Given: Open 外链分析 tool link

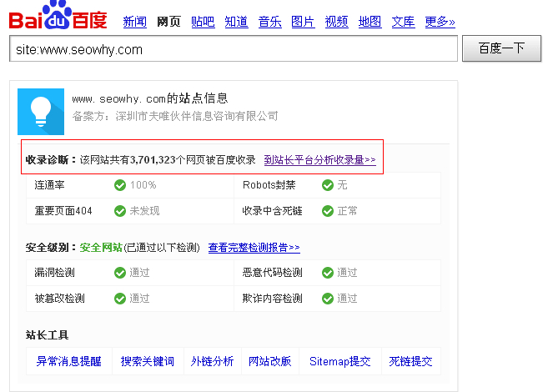Looking at the screenshot, I should click(212, 361).
